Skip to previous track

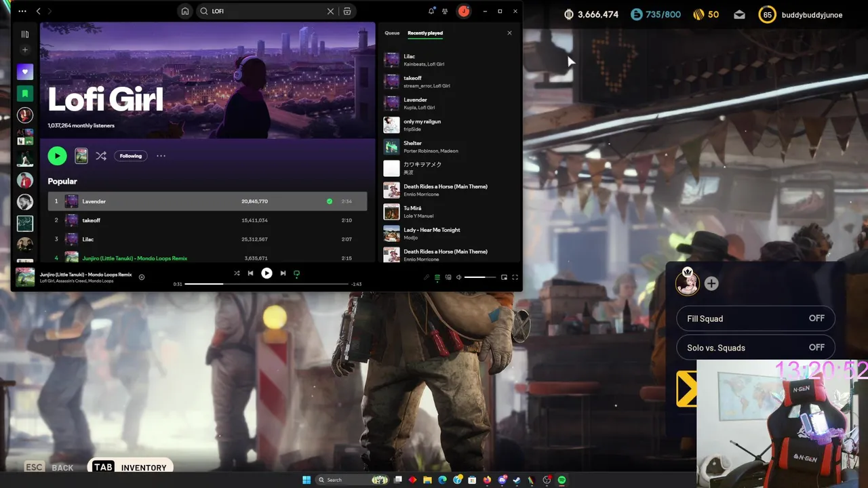[250, 273]
